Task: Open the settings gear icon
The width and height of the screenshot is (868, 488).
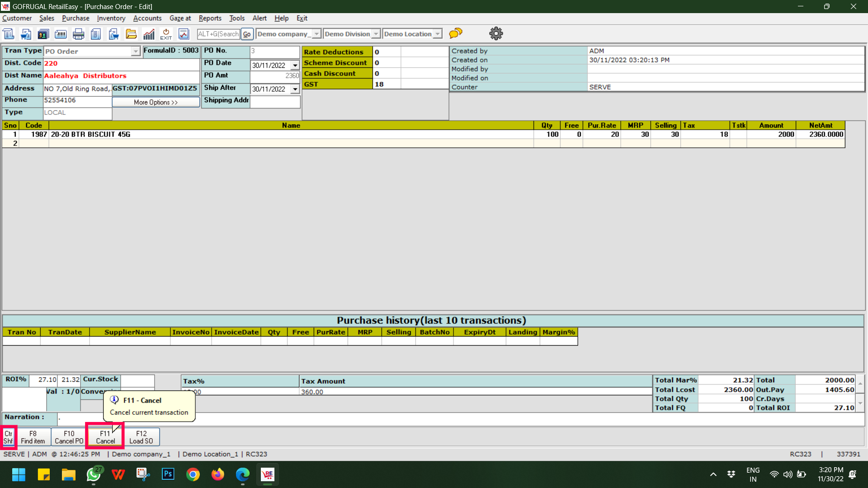Action: [x=496, y=33]
